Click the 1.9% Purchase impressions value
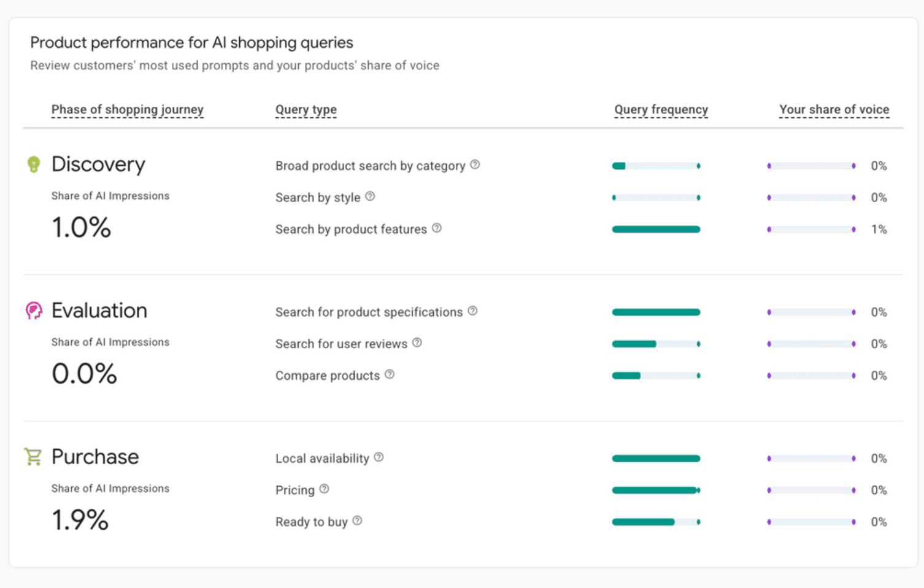 [80, 520]
